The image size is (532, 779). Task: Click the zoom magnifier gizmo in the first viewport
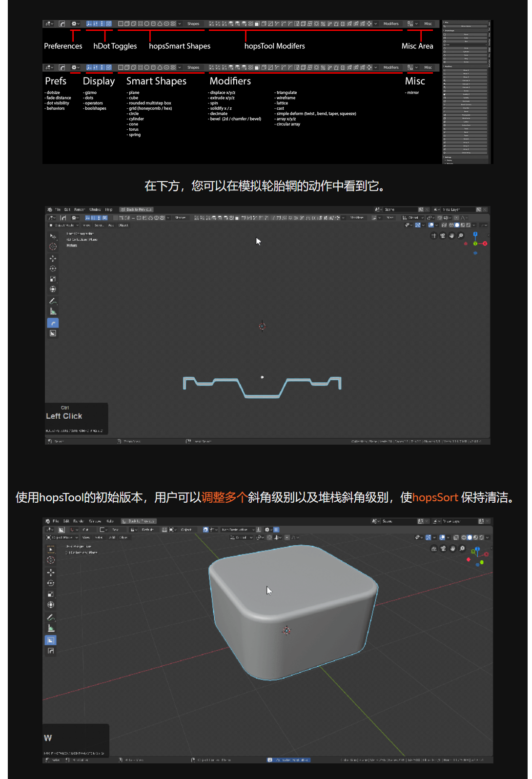(x=461, y=236)
